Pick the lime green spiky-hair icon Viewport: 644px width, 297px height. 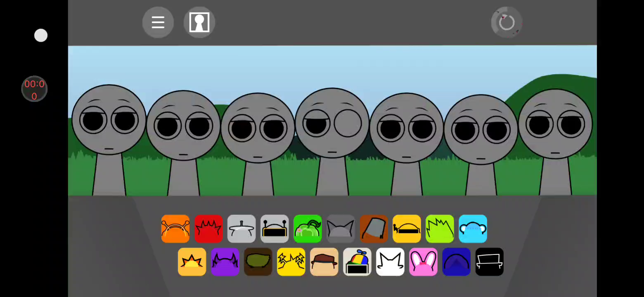(x=440, y=229)
